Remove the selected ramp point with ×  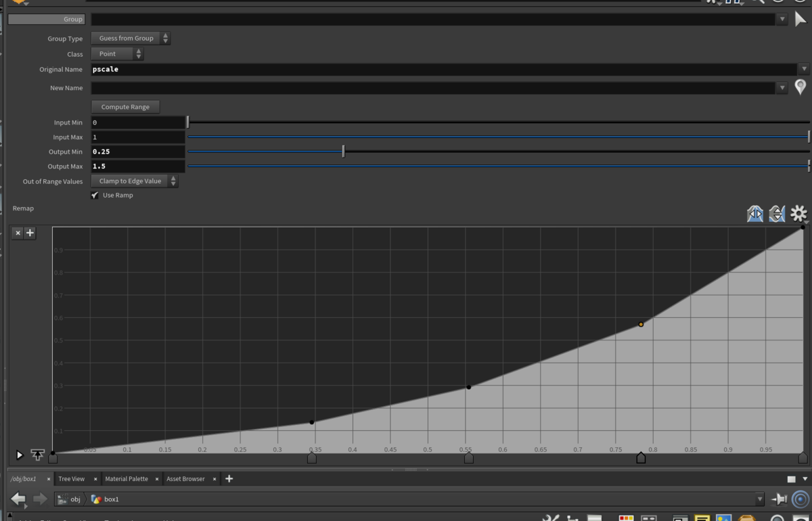(x=18, y=233)
